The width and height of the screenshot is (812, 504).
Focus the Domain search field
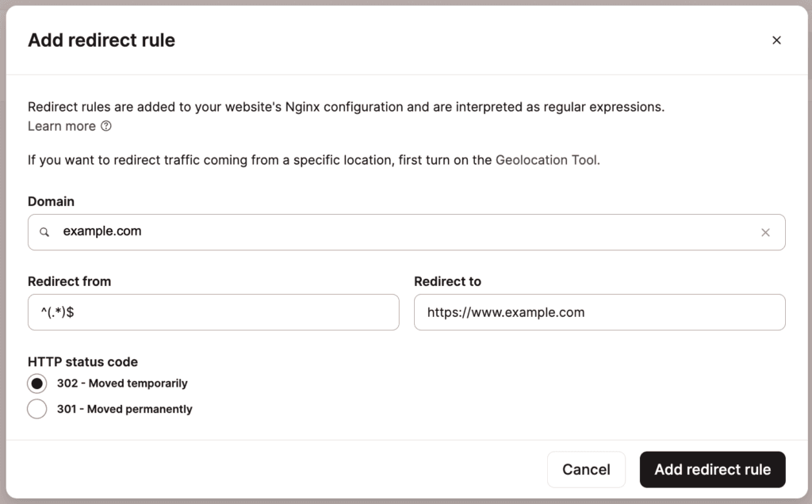coord(407,232)
